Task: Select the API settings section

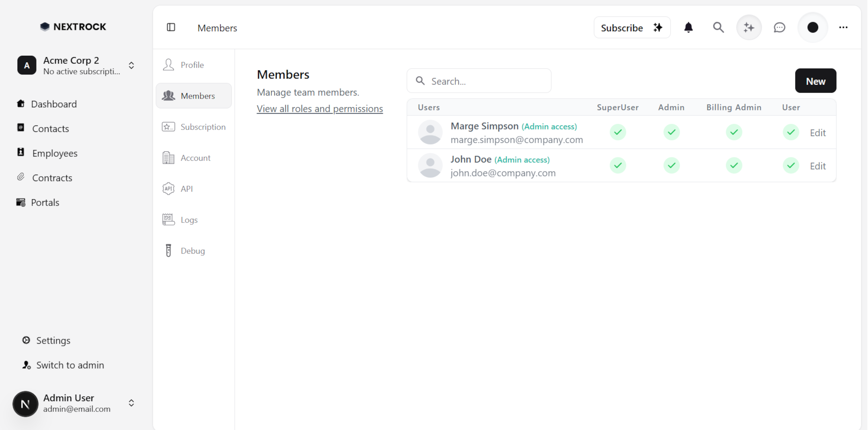Action: coord(186,189)
